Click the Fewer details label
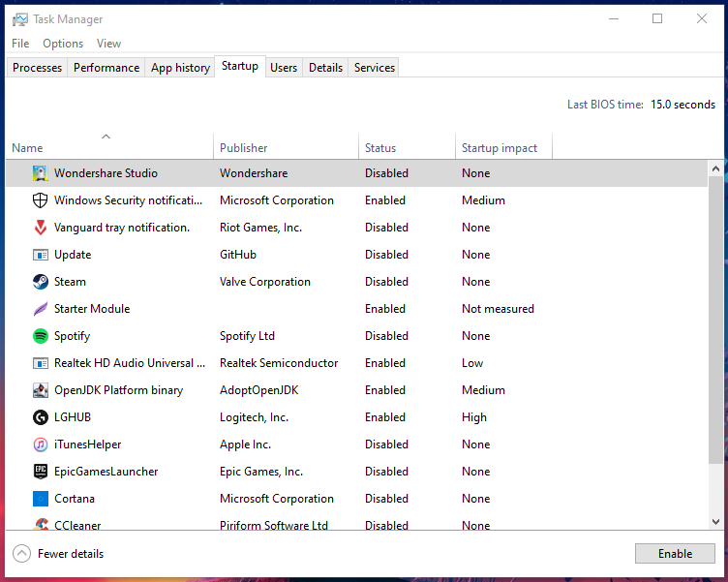This screenshot has width=728, height=582. tap(71, 554)
